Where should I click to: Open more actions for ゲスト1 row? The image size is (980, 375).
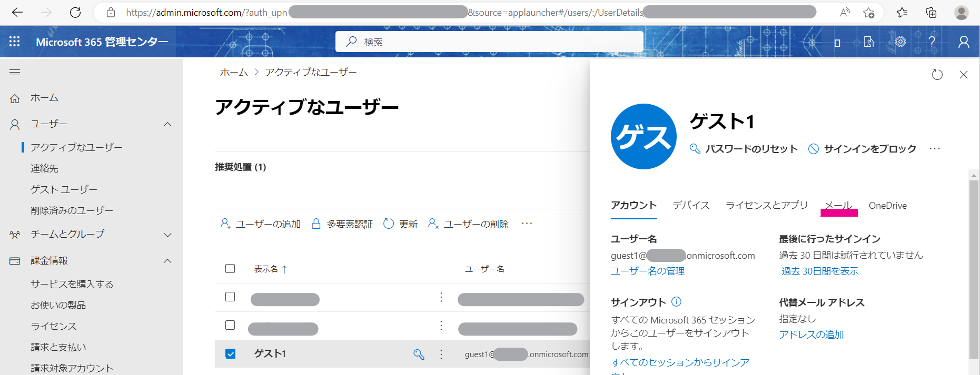click(x=441, y=354)
